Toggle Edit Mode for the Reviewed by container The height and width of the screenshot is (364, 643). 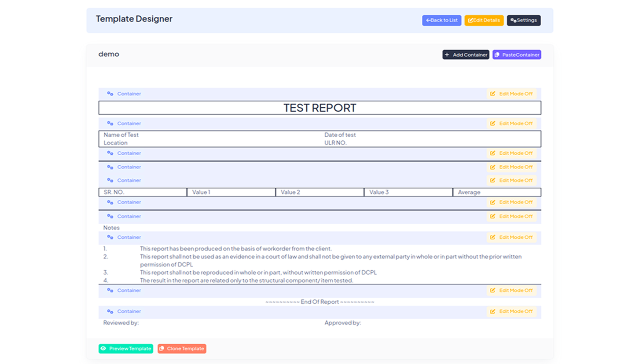[511, 311]
